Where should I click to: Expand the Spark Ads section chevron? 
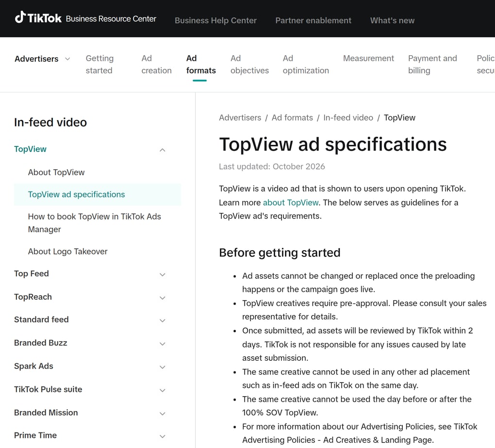(162, 367)
